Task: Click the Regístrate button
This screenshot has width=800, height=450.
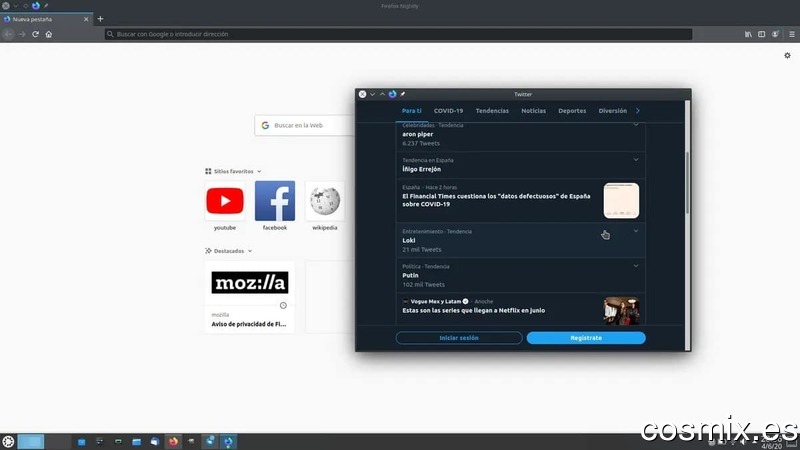Action: click(x=586, y=338)
